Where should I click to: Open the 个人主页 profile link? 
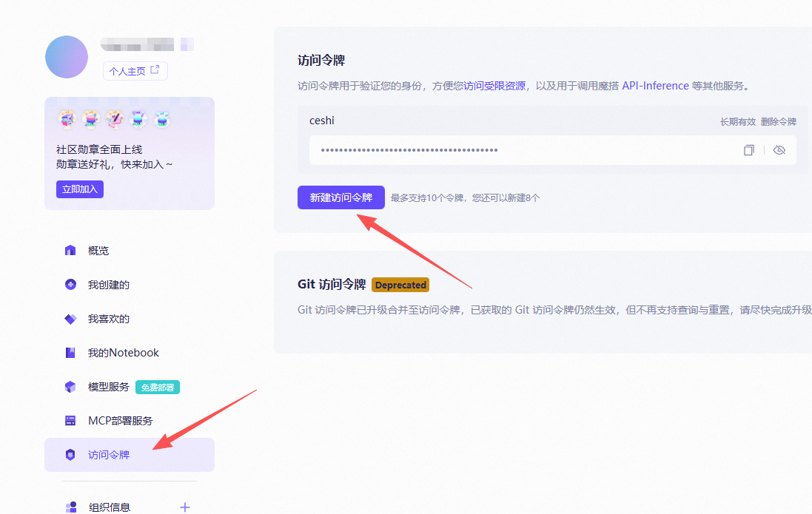click(x=135, y=71)
